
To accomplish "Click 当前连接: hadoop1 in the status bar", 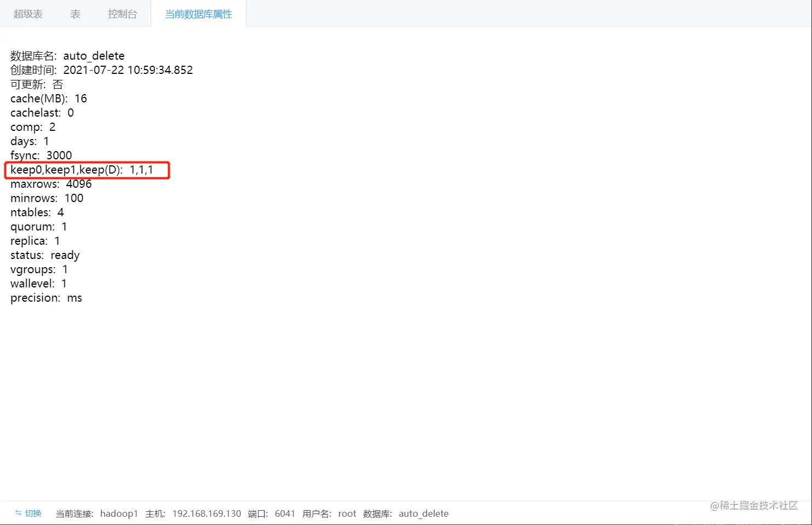I will click(97, 514).
